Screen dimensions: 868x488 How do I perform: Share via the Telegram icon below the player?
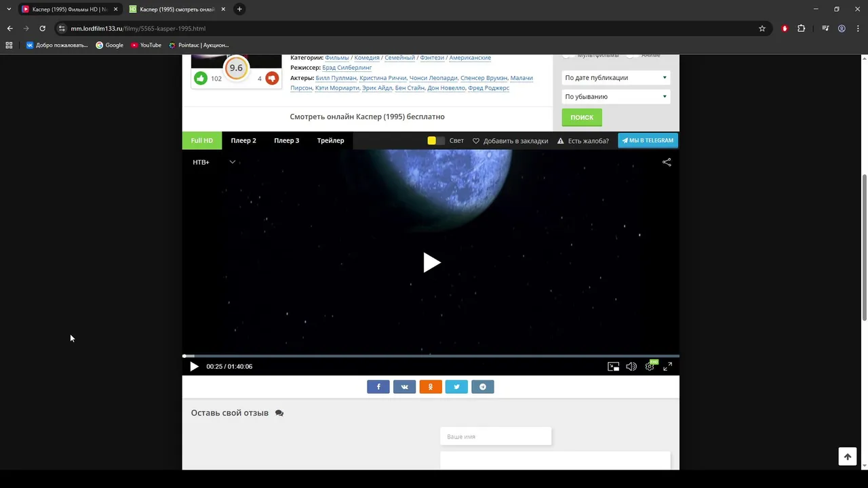click(483, 387)
